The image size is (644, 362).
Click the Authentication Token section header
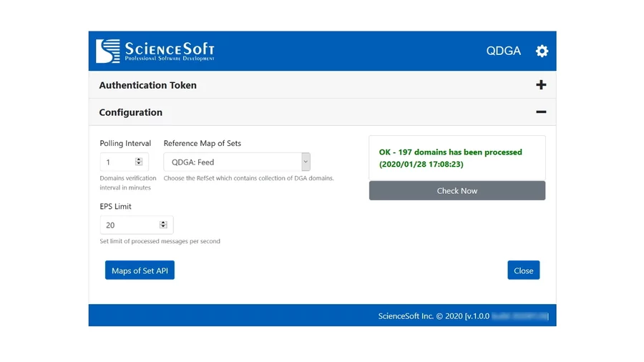pyautogui.click(x=148, y=85)
